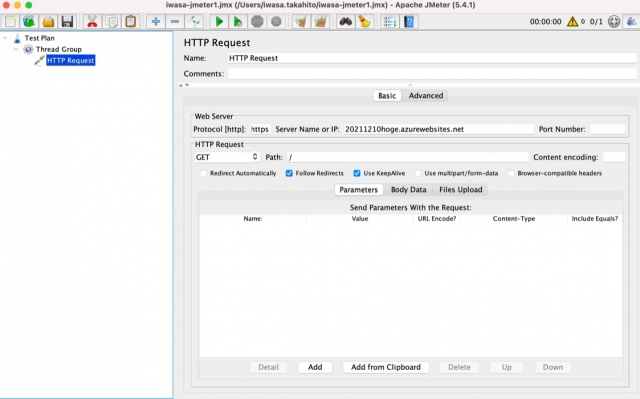
Task: Click the Content encoding field
Action: click(x=613, y=157)
